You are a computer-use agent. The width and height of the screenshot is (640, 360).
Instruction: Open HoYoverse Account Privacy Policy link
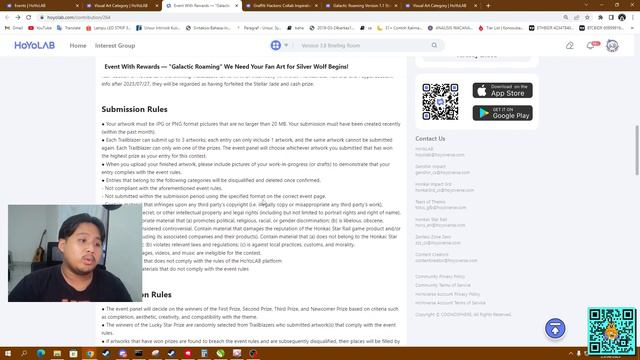click(x=447, y=294)
